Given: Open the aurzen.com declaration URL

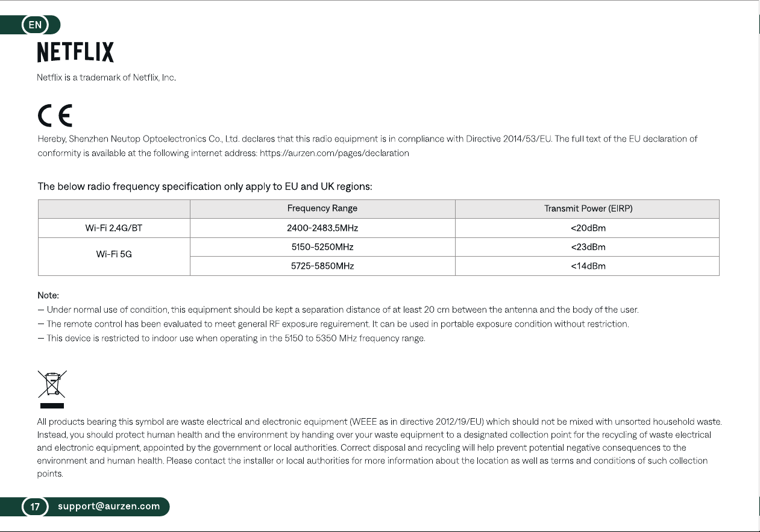Looking at the screenshot, I should pyautogui.click(x=334, y=153).
